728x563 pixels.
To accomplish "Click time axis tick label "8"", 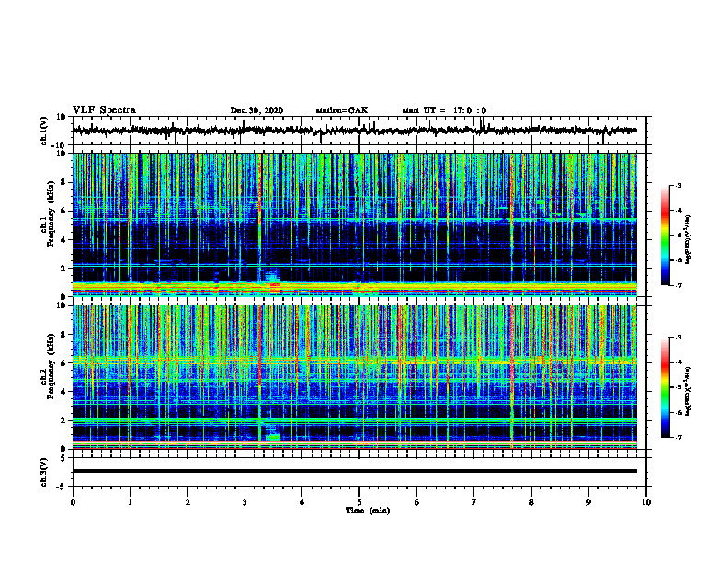I will click(x=531, y=502).
